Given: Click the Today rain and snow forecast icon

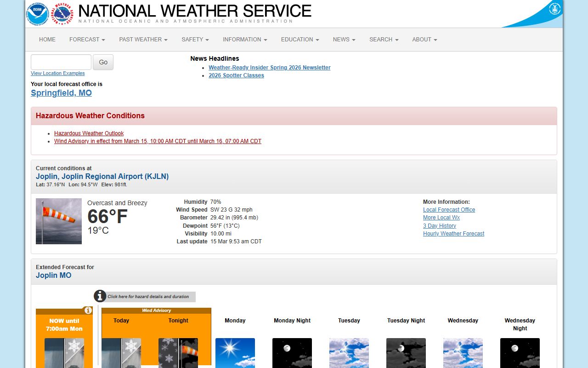Looking at the screenshot, I should 121,353.
